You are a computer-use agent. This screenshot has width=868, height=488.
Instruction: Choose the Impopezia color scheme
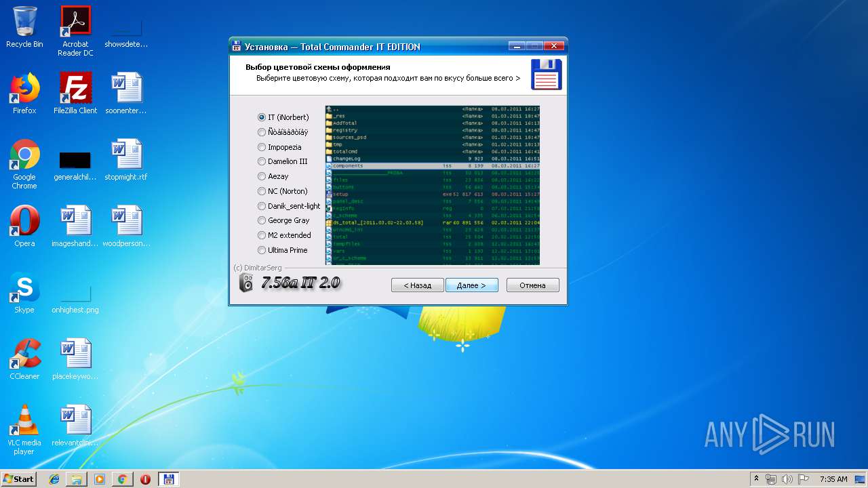coord(279,147)
